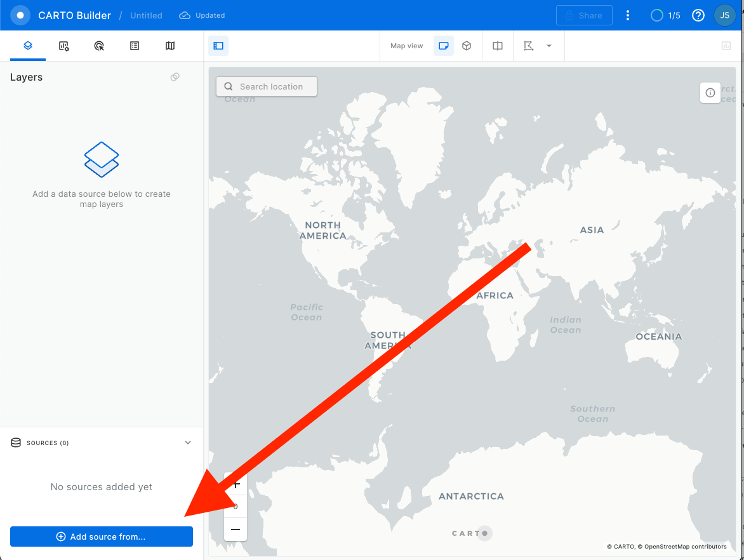Switch to the Widgets tab
The height and width of the screenshot is (560, 744).
point(63,46)
